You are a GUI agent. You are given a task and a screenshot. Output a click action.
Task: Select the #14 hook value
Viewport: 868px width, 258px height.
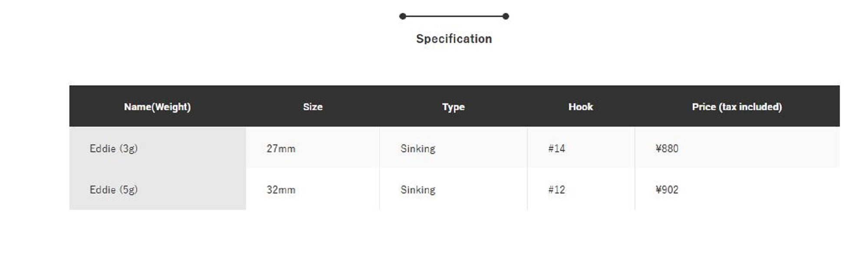click(x=556, y=148)
